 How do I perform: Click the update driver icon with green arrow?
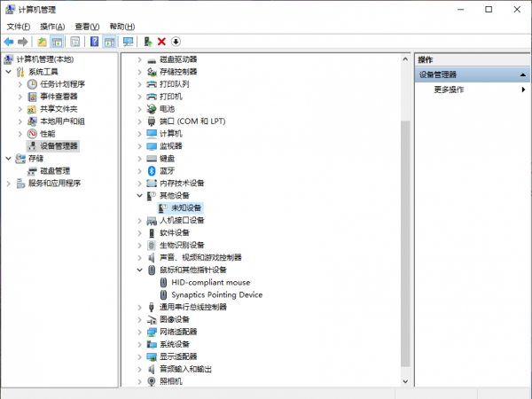(147, 42)
